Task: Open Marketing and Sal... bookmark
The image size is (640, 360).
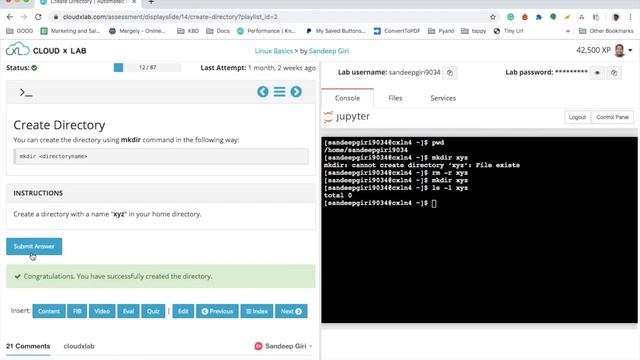Action: 70,31
